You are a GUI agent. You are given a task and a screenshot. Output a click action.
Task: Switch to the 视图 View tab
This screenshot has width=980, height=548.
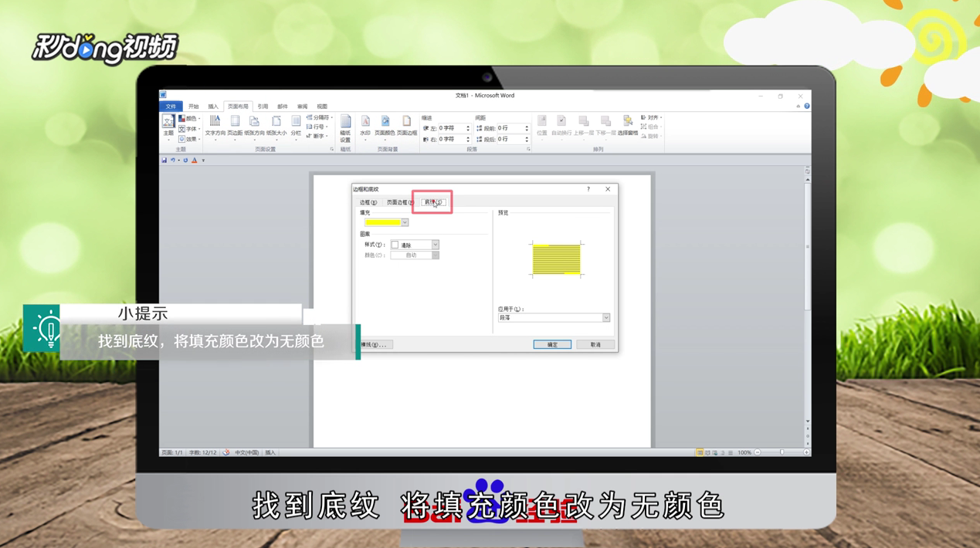(x=322, y=107)
